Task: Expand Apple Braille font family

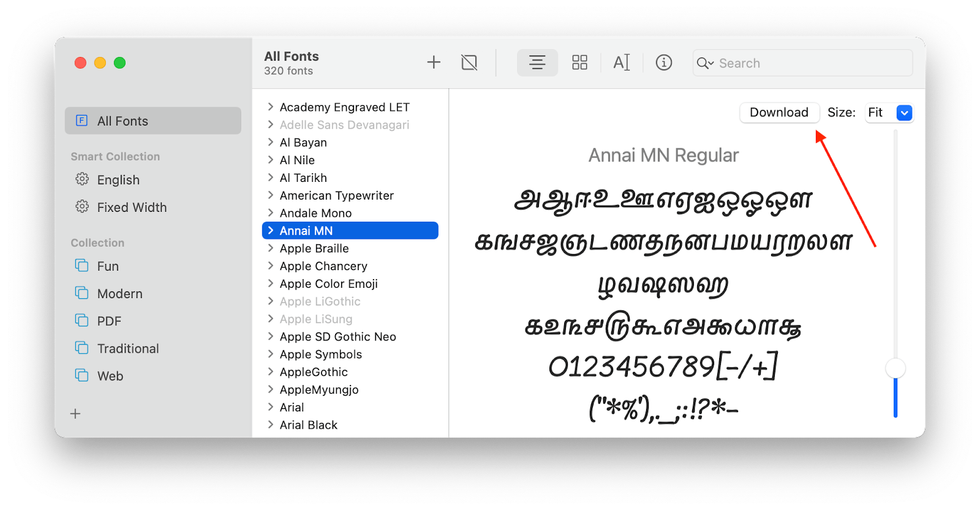Action: pyautogui.click(x=271, y=248)
